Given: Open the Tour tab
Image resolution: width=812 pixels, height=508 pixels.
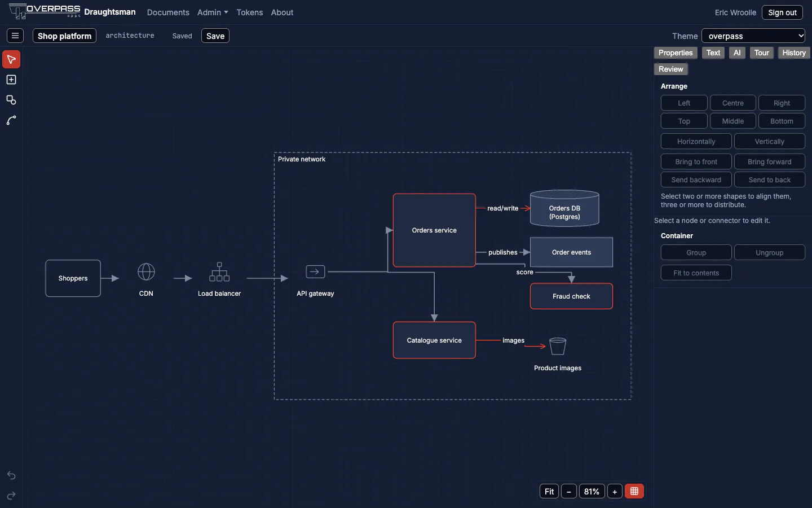Looking at the screenshot, I should pyautogui.click(x=762, y=53).
